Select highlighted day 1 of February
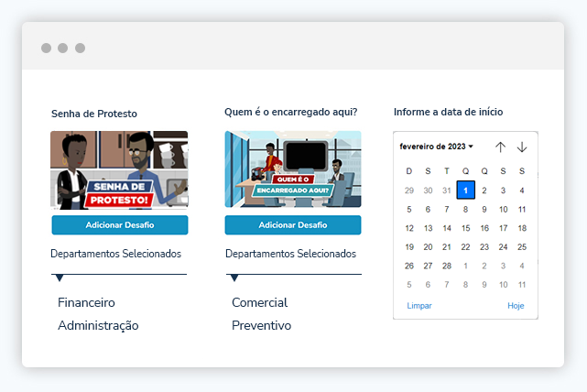This screenshot has width=587, height=392. pyautogui.click(x=466, y=191)
